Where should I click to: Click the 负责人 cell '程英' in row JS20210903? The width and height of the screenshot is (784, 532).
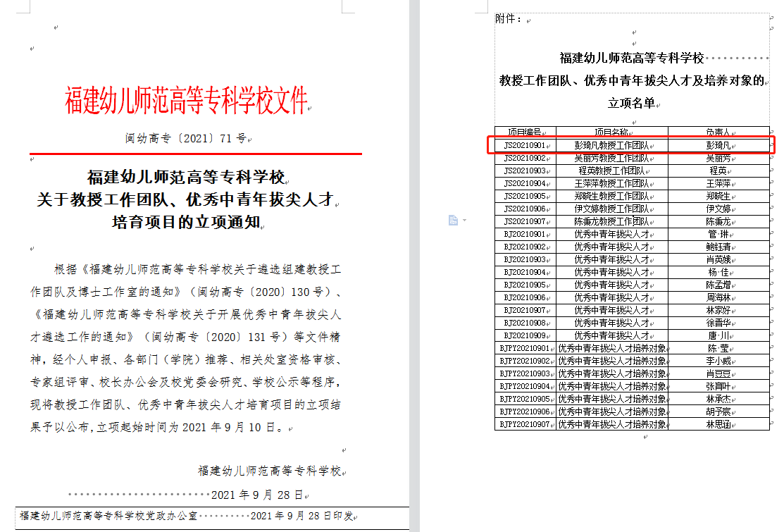coord(718,171)
